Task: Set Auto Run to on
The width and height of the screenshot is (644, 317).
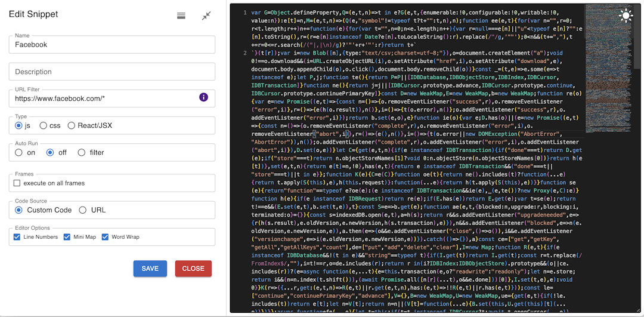Action: click(x=19, y=152)
